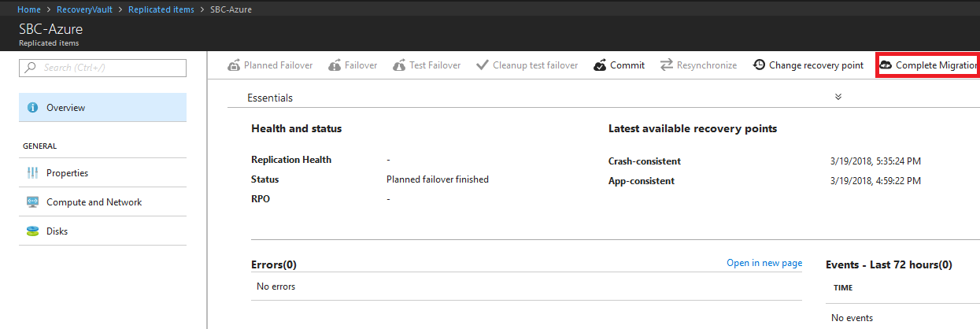Click the Planned Failover button label
Screen dimensions: 980x329
[278, 65]
